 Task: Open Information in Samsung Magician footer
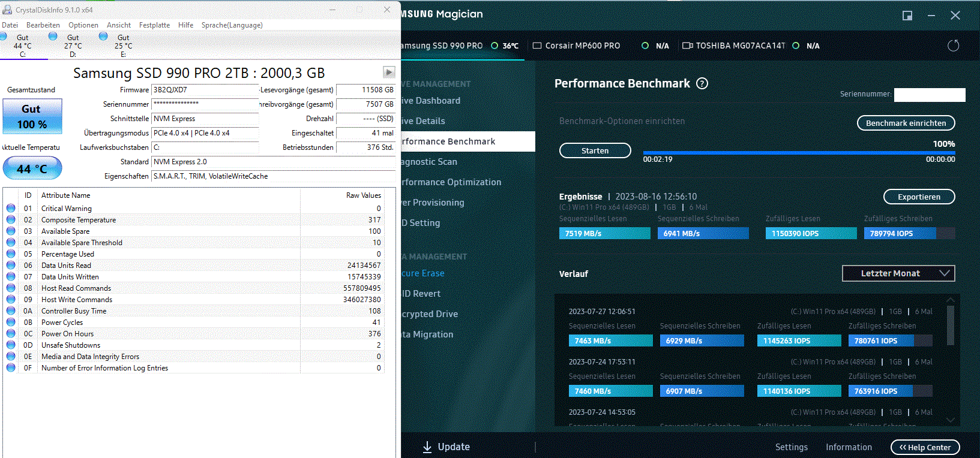(x=849, y=447)
